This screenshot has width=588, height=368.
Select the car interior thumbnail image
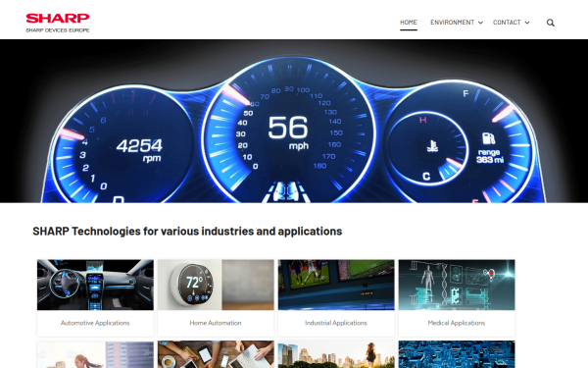click(x=95, y=285)
